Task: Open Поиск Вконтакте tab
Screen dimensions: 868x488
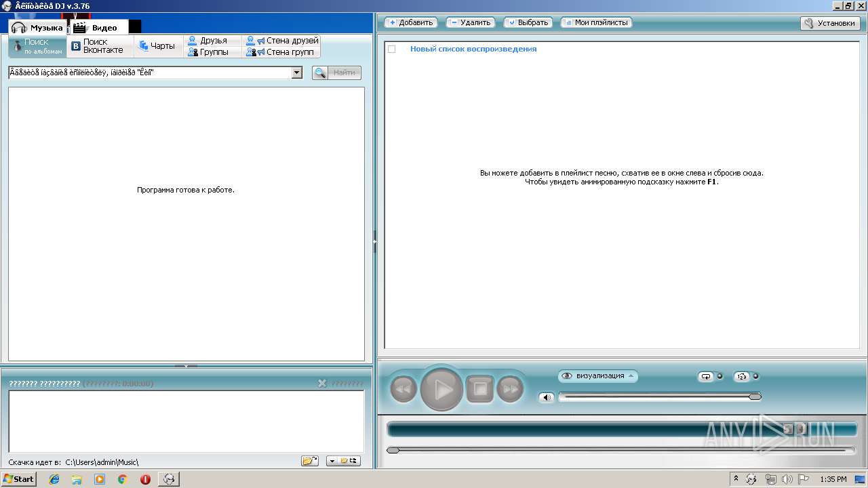Action: (x=100, y=46)
